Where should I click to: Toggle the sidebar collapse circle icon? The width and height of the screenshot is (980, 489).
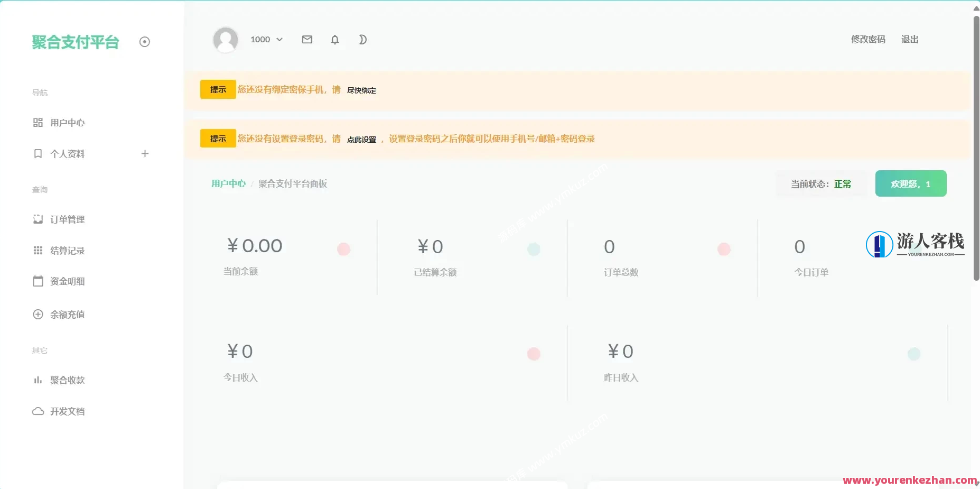click(145, 42)
